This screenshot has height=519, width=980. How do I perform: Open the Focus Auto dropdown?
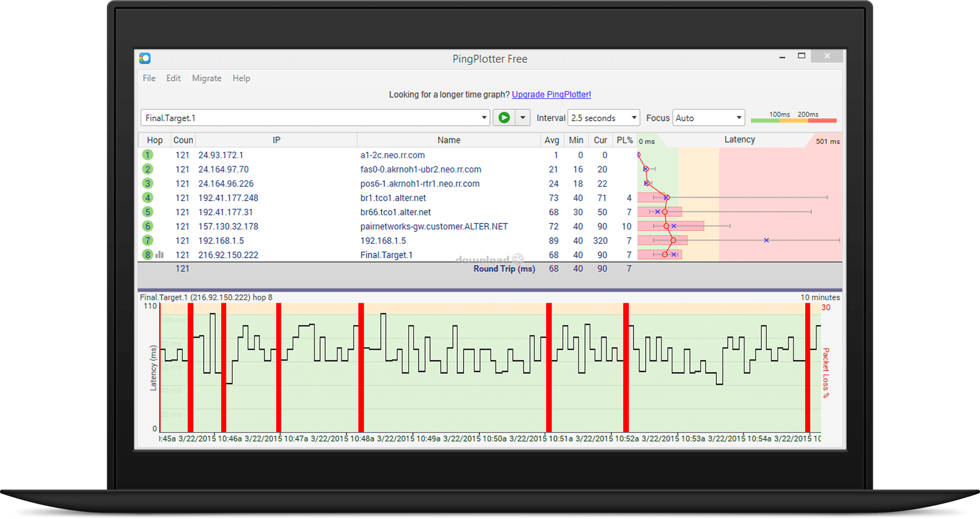(709, 118)
